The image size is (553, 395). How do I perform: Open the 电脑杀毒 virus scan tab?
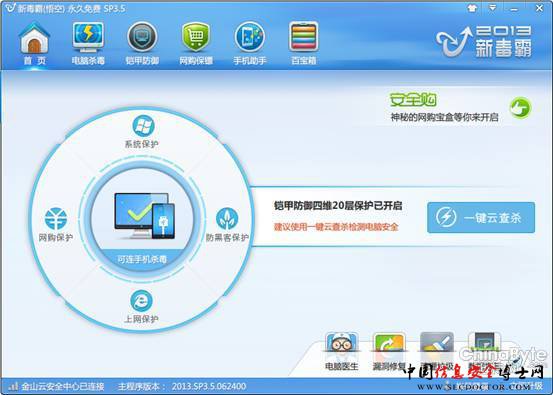[x=88, y=44]
